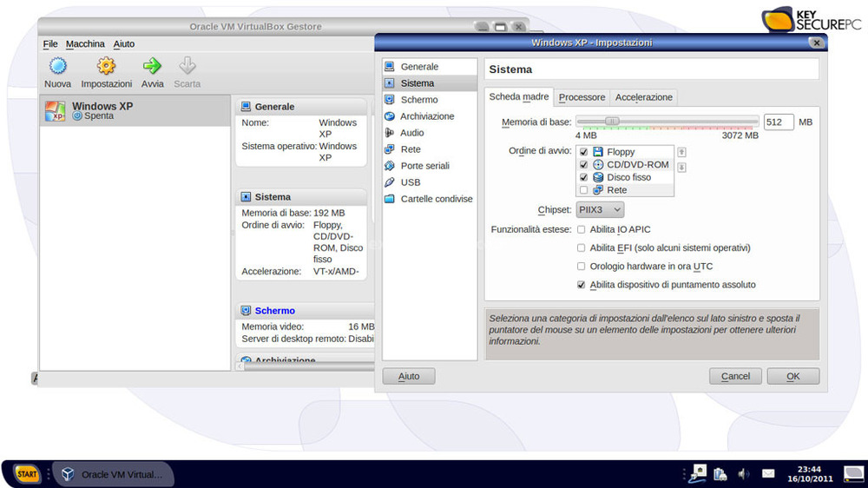This screenshot has width=868, height=488.
Task: Toggle Orologio hardware in ora UTC
Action: pyautogui.click(x=581, y=267)
